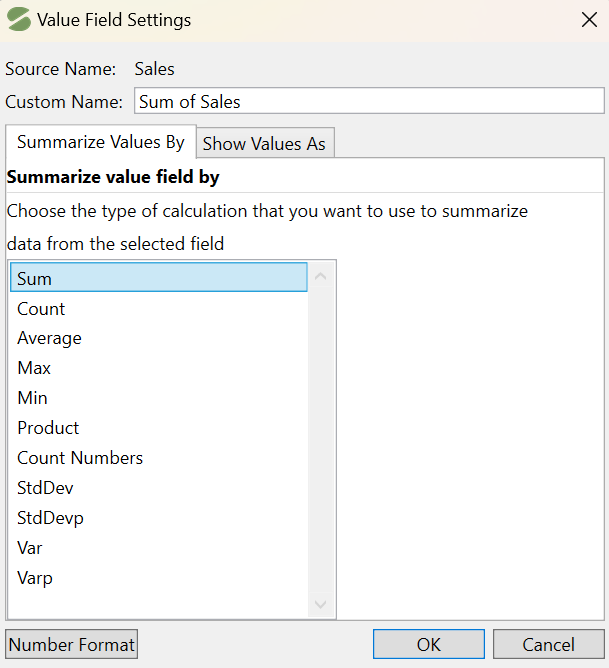Switch to the Show Values As tab

[x=264, y=143]
